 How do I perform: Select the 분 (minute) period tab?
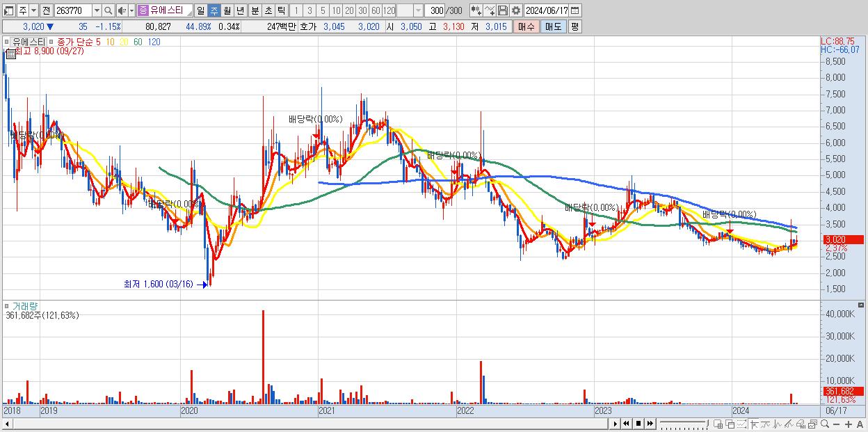pyautogui.click(x=255, y=10)
